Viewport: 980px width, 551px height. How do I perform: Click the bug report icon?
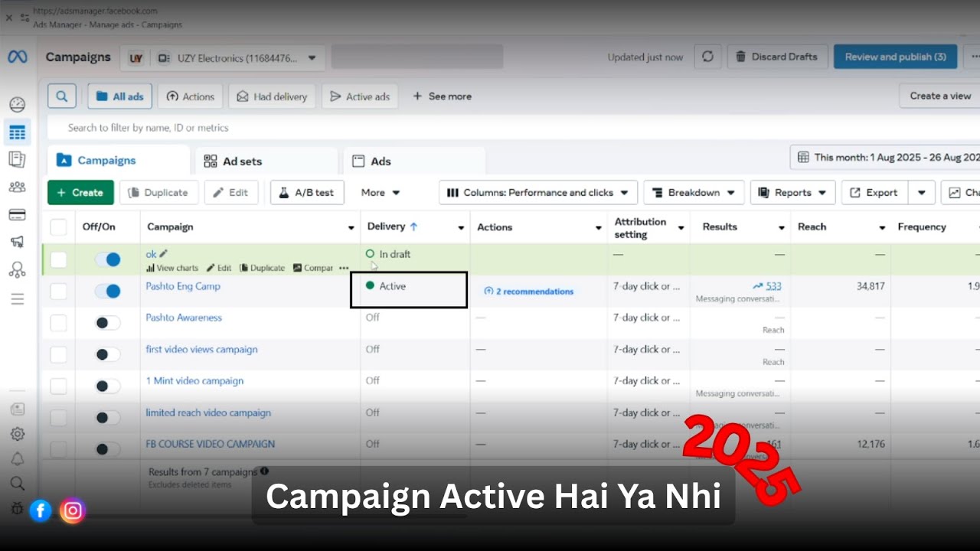[x=17, y=507]
